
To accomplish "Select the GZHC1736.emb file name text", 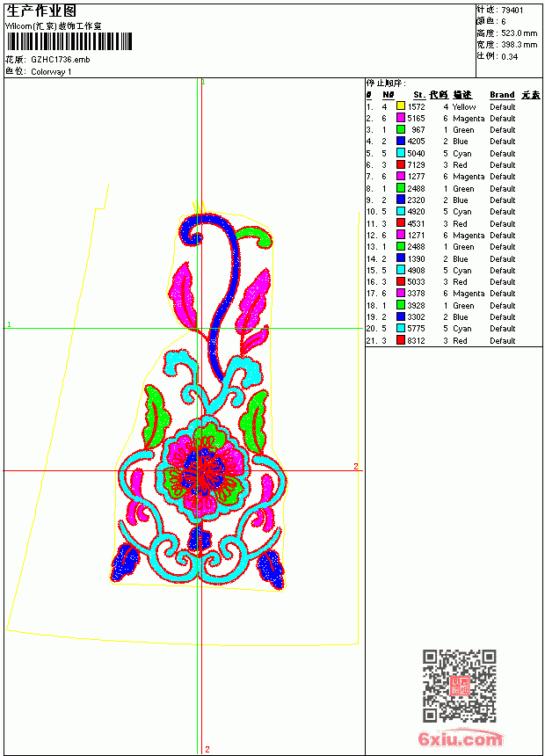I will click(61, 59).
